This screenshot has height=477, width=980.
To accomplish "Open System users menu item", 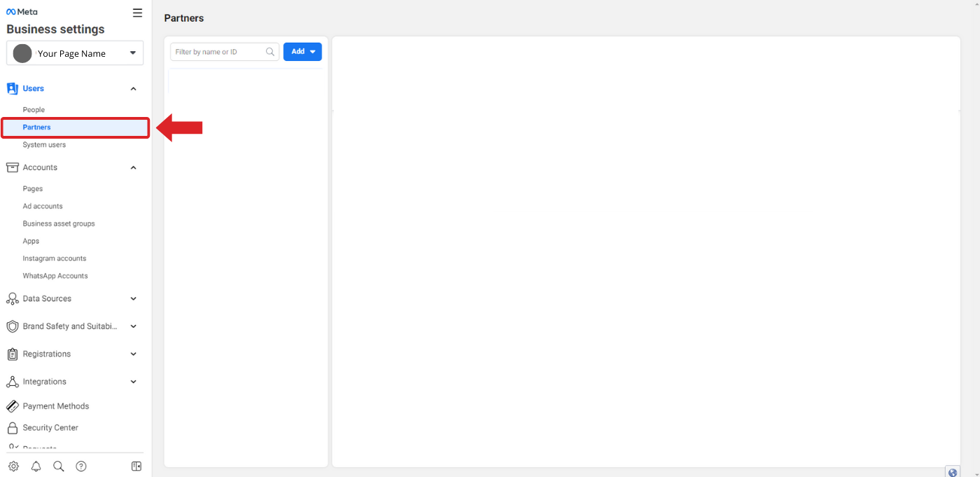I will point(44,145).
